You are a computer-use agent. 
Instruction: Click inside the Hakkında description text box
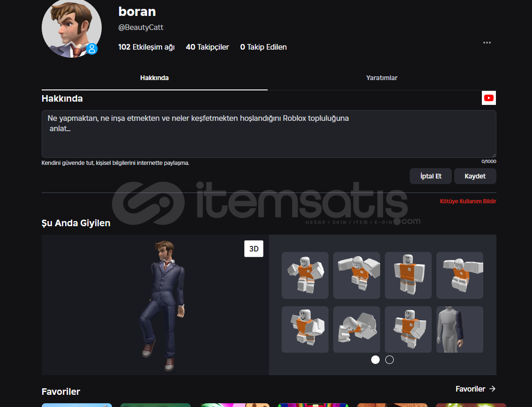coord(269,134)
